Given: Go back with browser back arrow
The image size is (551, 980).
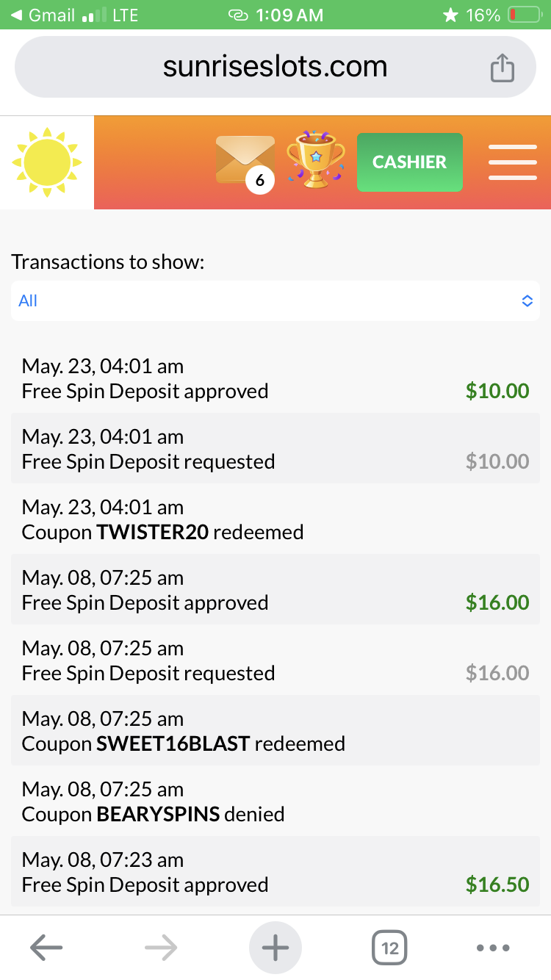Looking at the screenshot, I should [46, 948].
